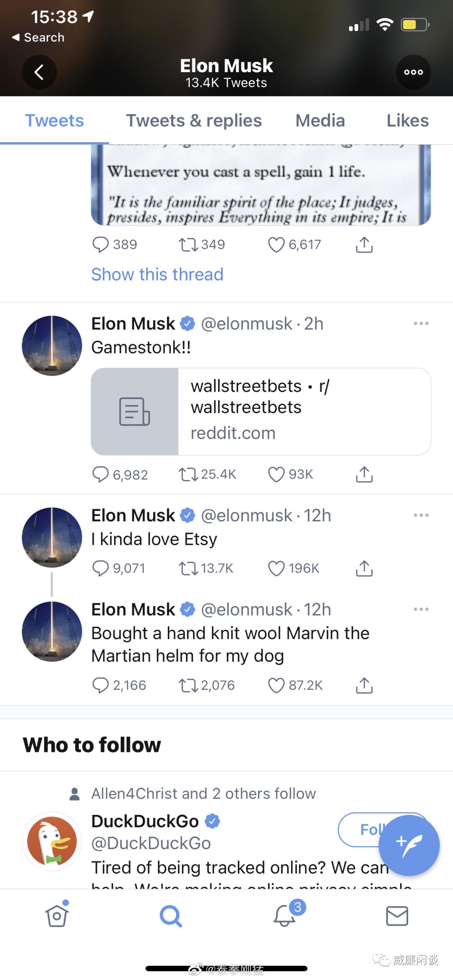This screenshot has height=980, width=453.
Task: Switch to Tweets & replies tab
Action: click(x=194, y=121)
